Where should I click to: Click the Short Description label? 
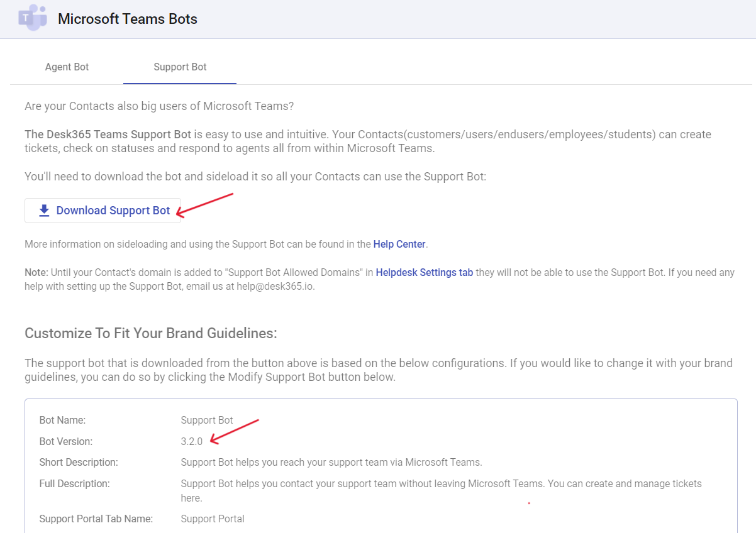[79, 462]
